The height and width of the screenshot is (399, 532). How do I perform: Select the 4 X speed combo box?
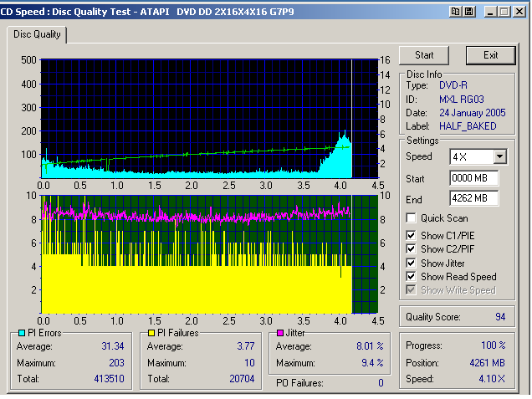click(x=478, y=156)
